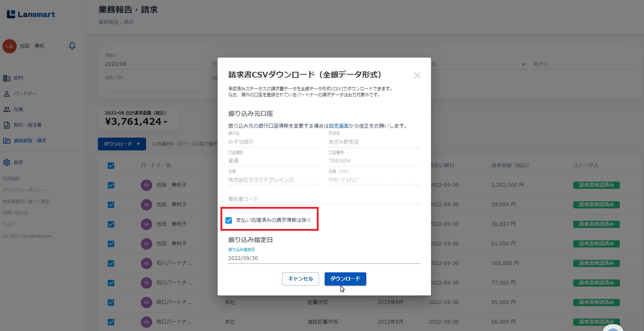
Task: Click the 契約・発注書 document icon
Action: tap(7, 125)
